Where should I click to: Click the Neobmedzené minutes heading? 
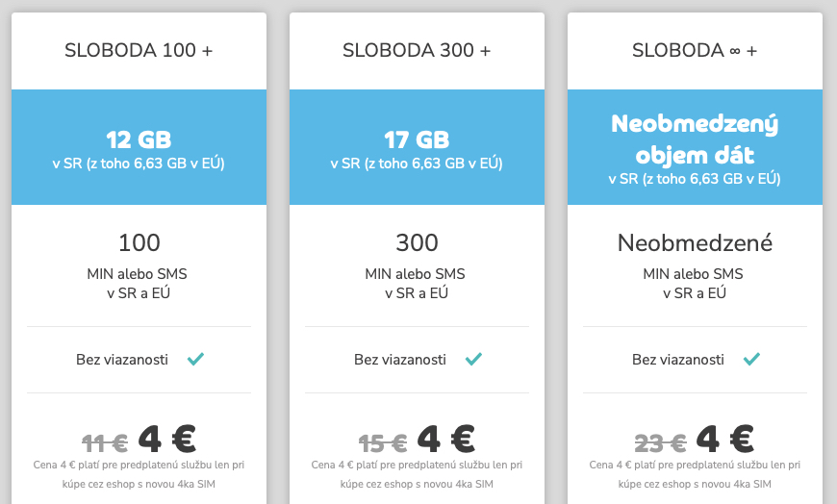point(695,243)
